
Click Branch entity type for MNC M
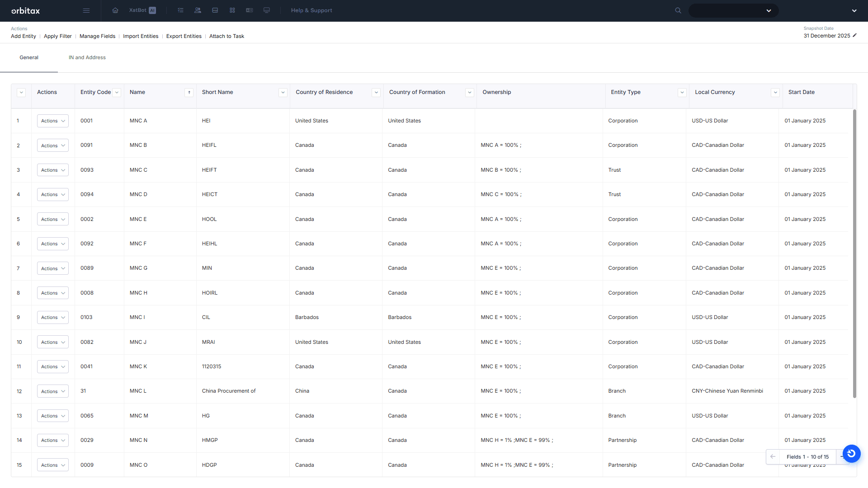point(617,416)
